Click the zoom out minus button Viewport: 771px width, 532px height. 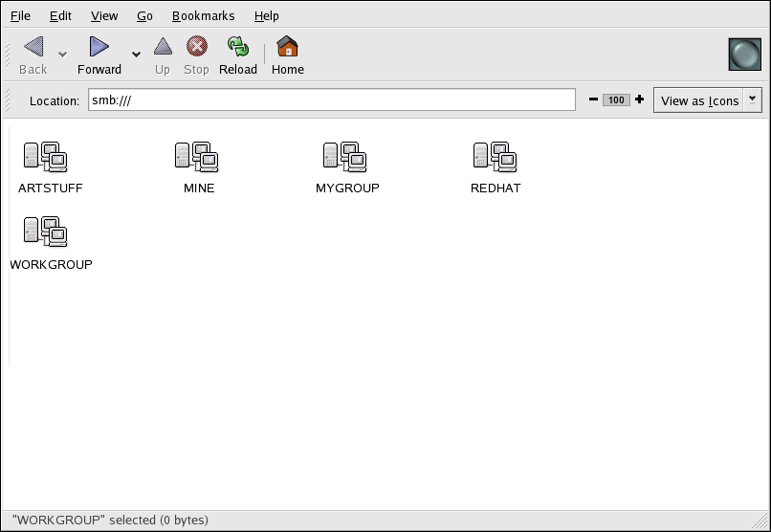594,100
